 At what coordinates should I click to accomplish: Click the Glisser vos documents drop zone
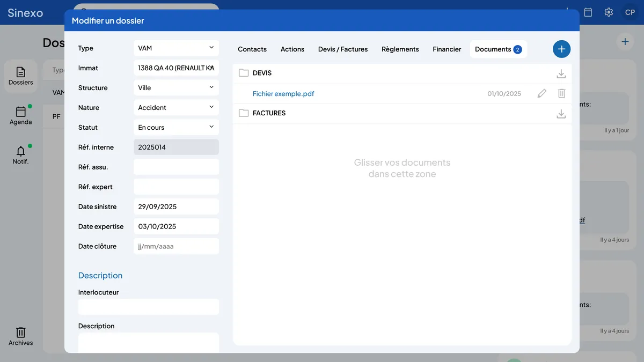click(402, 168)
